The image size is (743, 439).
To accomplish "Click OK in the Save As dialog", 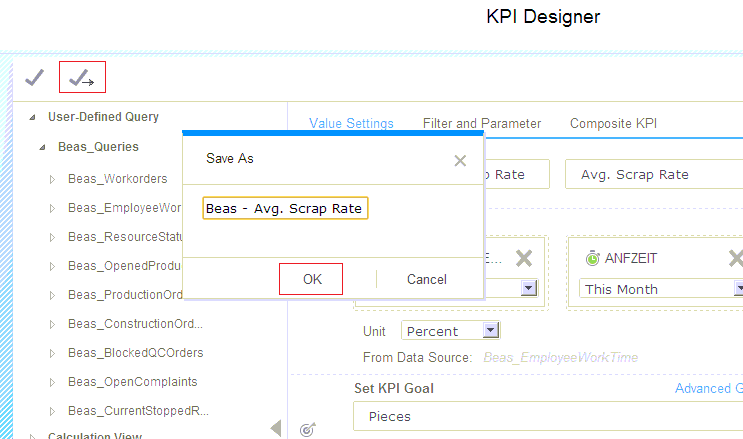I will point(312,279).
